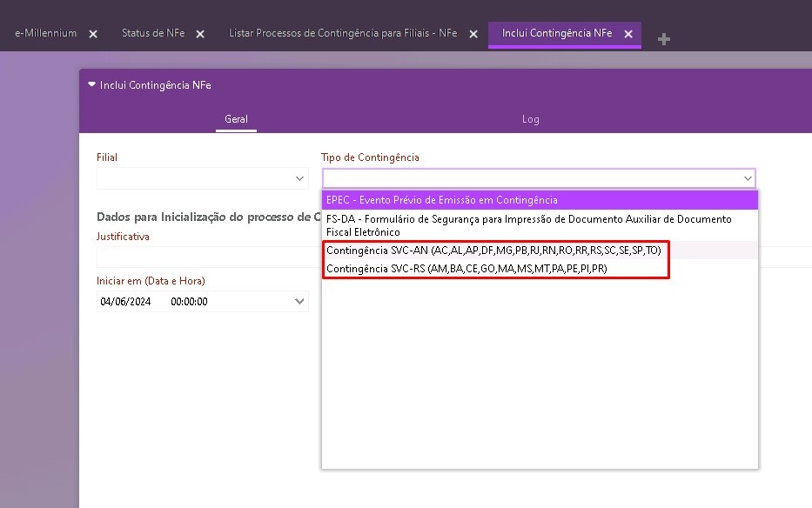
Task: Open the Log sub-tab
Action: click(x=530, y=119)
